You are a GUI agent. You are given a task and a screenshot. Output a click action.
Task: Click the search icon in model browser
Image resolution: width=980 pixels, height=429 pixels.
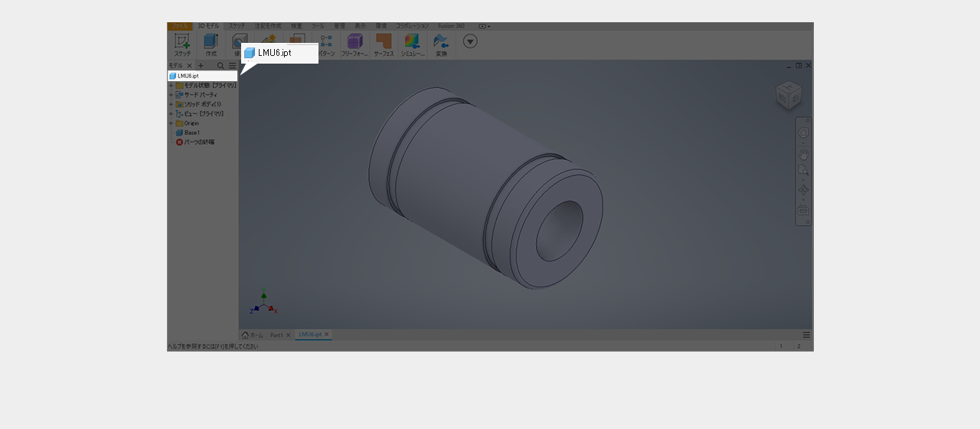point(220,66)
